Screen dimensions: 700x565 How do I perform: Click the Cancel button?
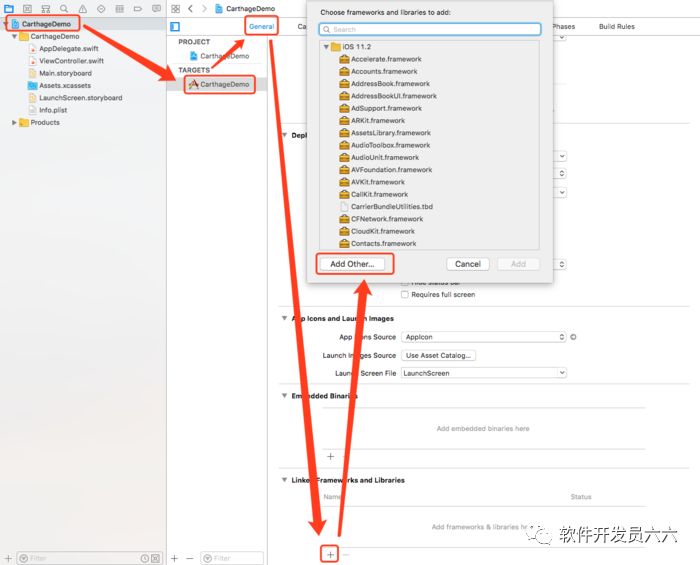[x=468, y=264]
